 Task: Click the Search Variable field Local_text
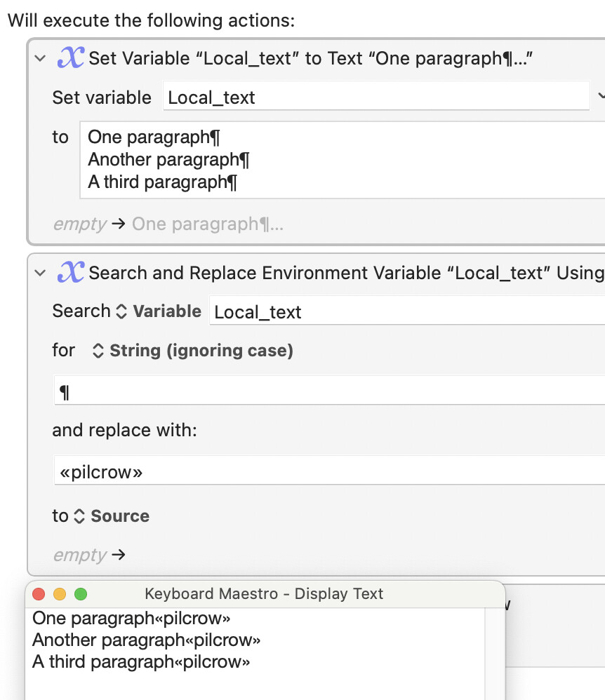click(x=407, y=311)
